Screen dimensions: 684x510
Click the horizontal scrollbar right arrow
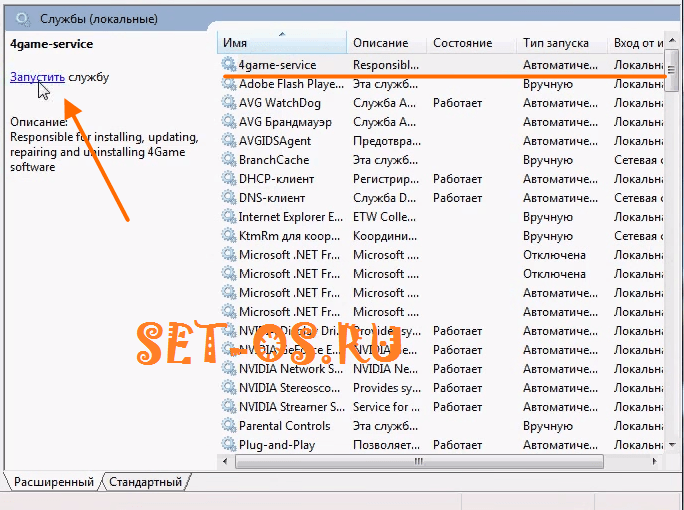click(654, 461)
